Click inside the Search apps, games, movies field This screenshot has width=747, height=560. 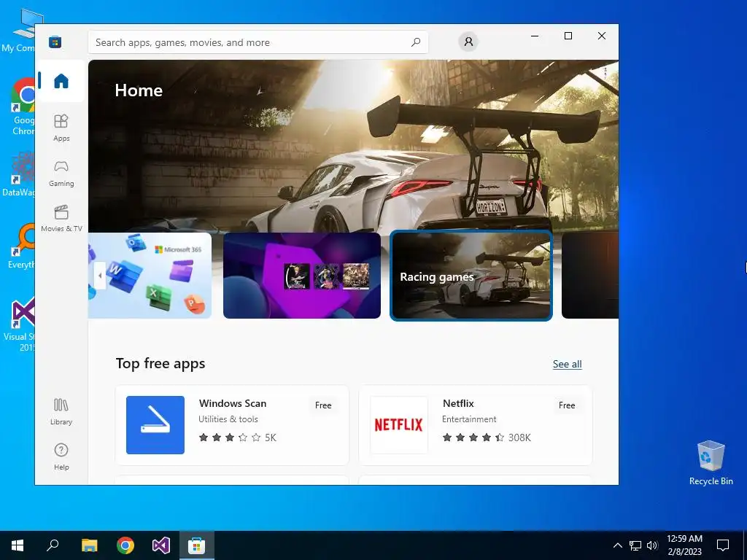click(258, 42)
